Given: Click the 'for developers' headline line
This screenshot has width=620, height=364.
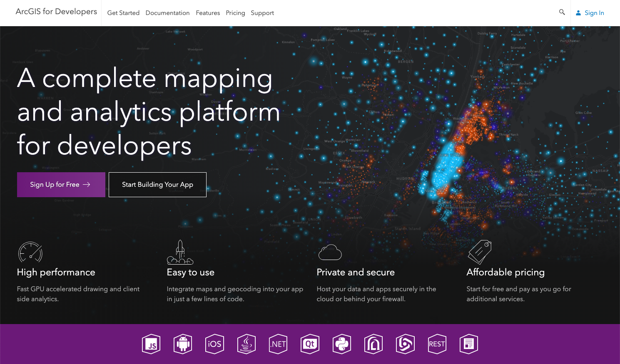Looking at the screenshot, I should (x=104, y=146).
